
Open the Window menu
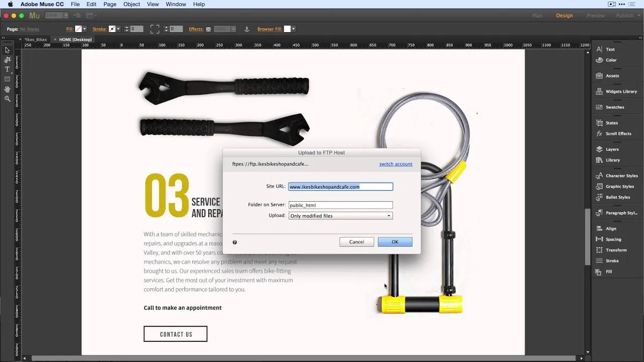[x=176, y=4]
